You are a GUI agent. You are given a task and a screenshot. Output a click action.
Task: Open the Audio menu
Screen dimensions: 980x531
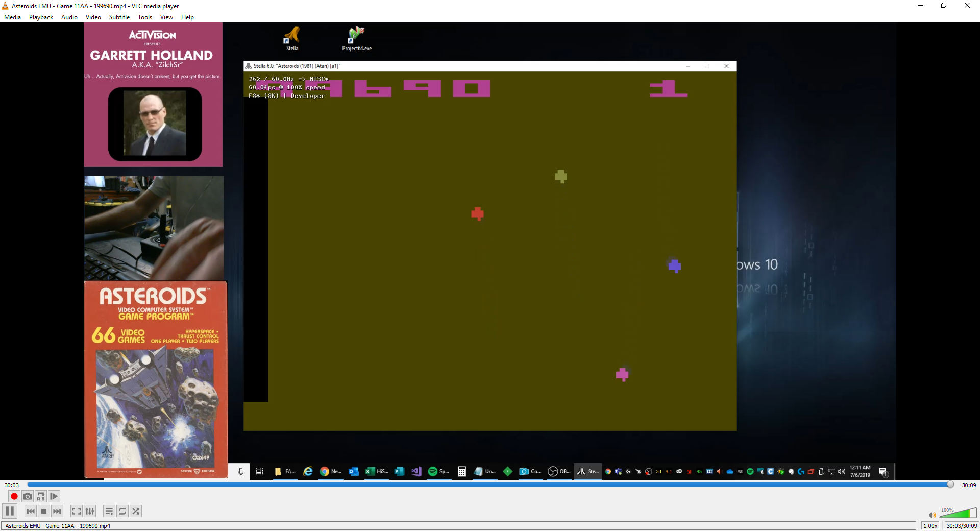point(69,17)
